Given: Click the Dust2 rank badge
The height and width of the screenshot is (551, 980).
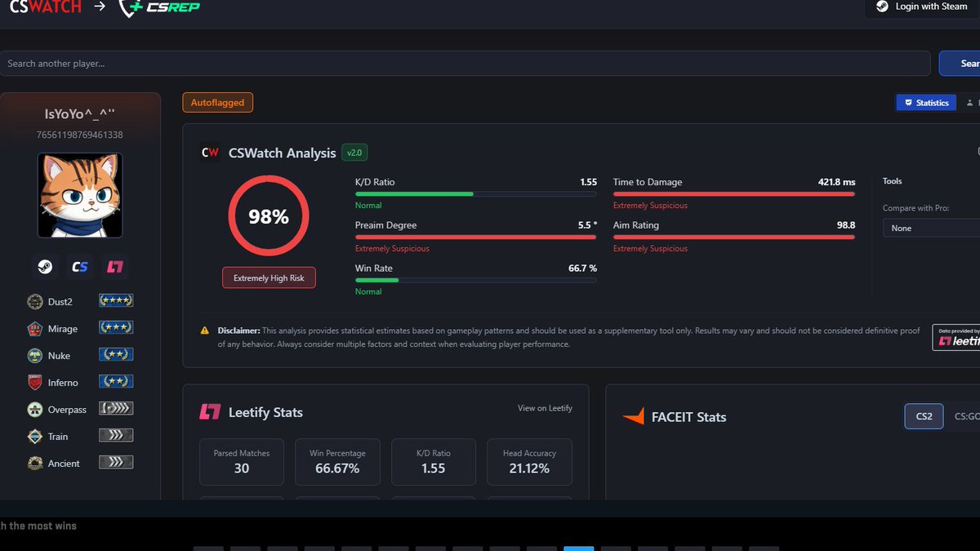Looking at the screenshot, I should pos(116,300).
